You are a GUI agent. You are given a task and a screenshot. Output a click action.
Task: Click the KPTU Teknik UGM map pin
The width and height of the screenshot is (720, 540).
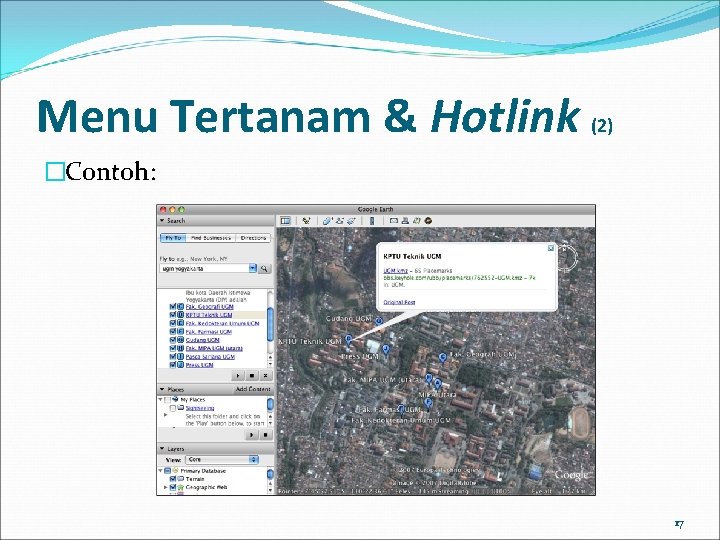[x=349, y=340]
